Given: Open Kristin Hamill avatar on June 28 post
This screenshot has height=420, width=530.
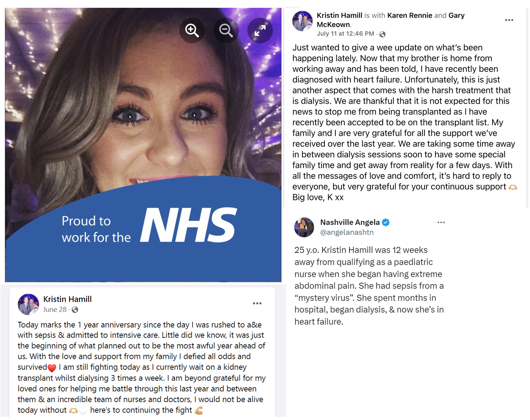Looking at the screenshot, I should pyautogui.click(x=28, y=305).
